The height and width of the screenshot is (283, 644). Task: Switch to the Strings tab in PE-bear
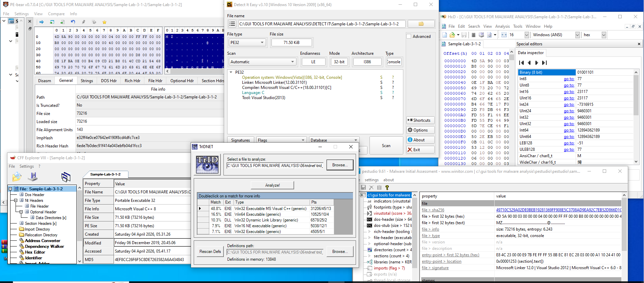(x=87, y=81)
